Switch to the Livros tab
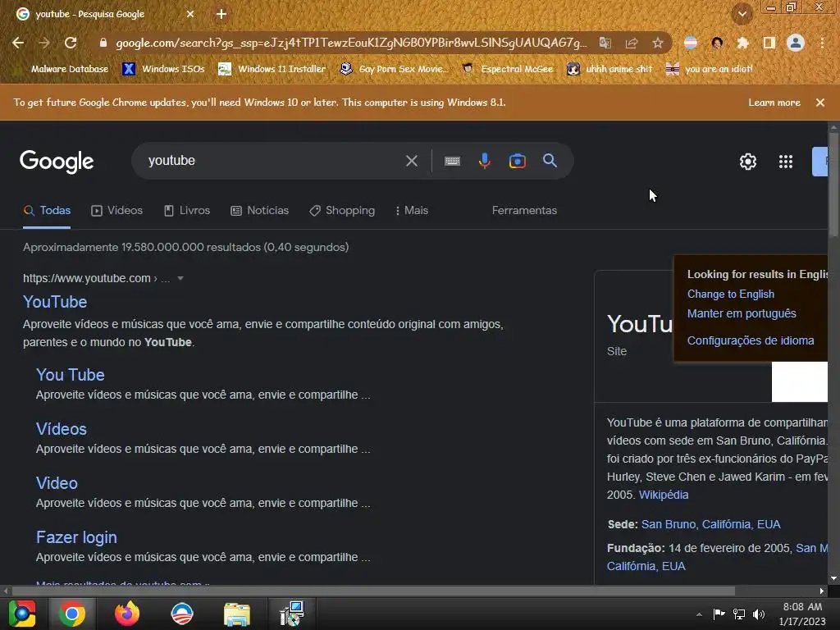The height and width of the screenshot is (630, 840). 187,211
